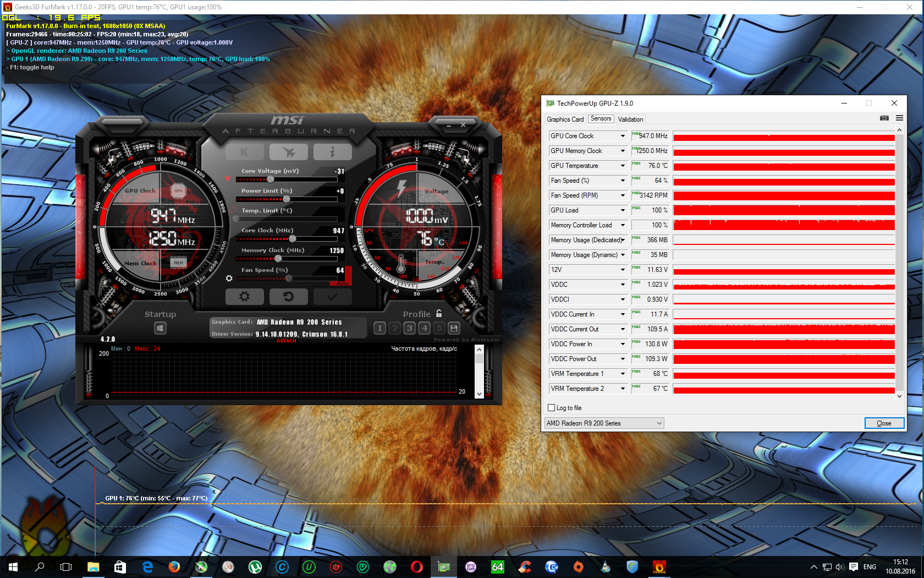
Task: Select Afterburner profile slot 3
Action: click(409, 328)
